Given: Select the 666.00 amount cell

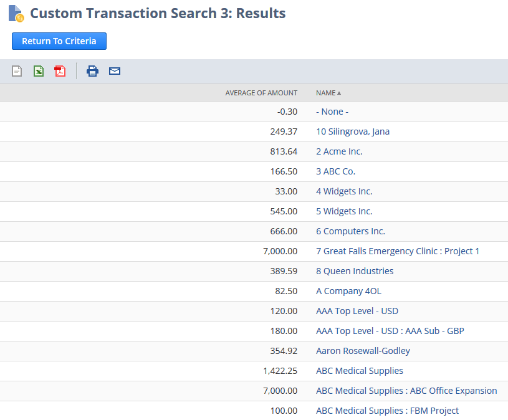Looking at the screenshot, I should [x=284, y=231].
